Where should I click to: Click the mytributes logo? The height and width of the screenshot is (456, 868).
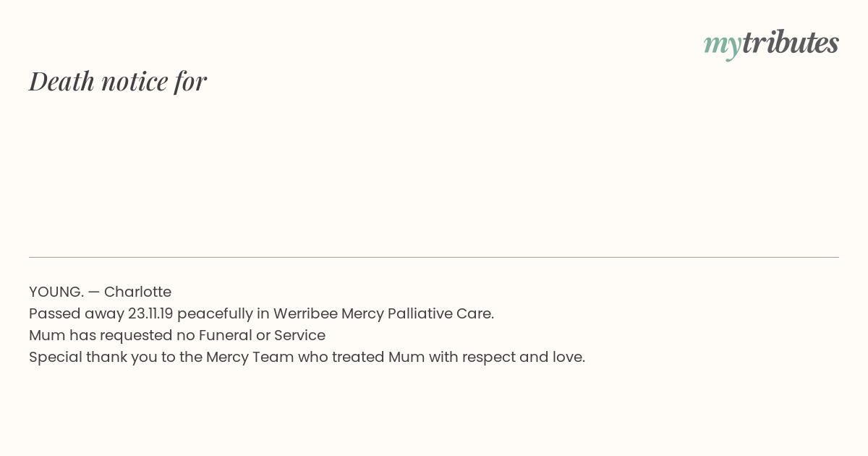771,43
